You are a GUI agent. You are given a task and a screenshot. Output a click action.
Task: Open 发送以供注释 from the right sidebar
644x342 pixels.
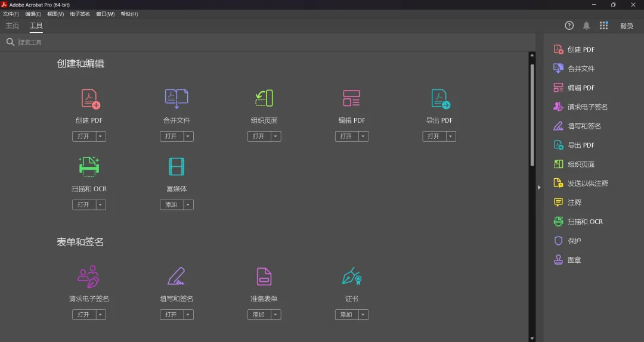point(581,183)
